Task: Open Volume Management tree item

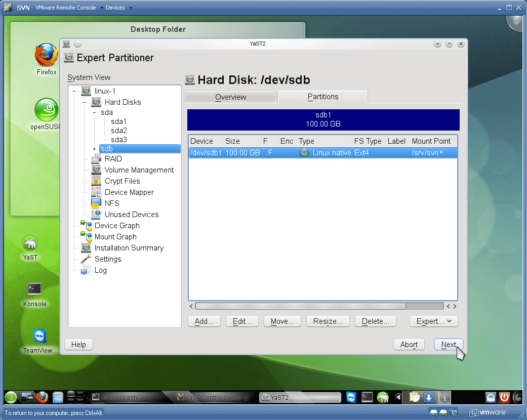Action: point(139,170)
